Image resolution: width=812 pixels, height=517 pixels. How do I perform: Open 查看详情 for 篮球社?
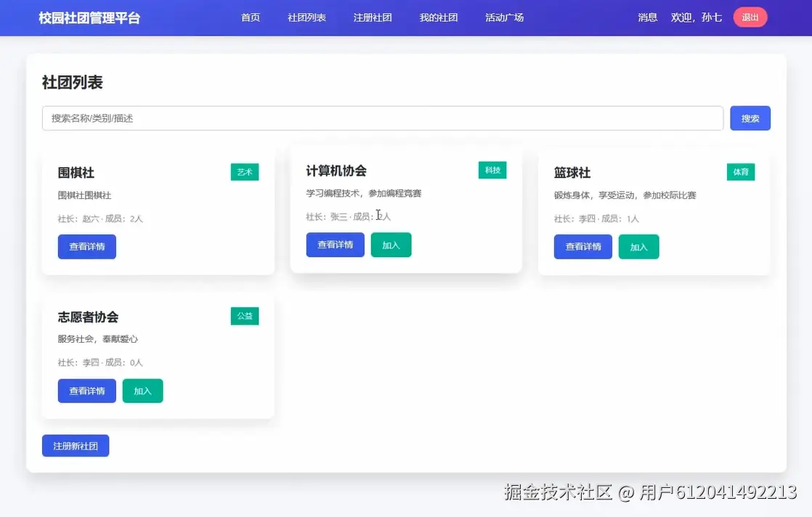point(583,247)
